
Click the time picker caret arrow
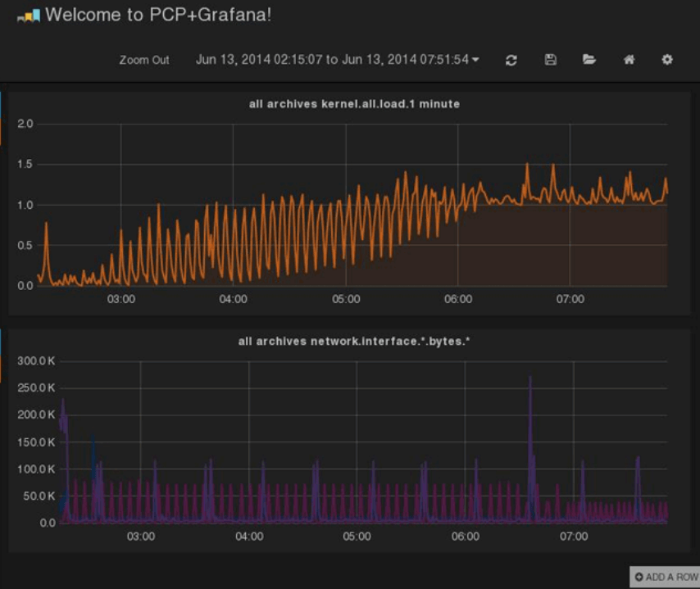475,60
